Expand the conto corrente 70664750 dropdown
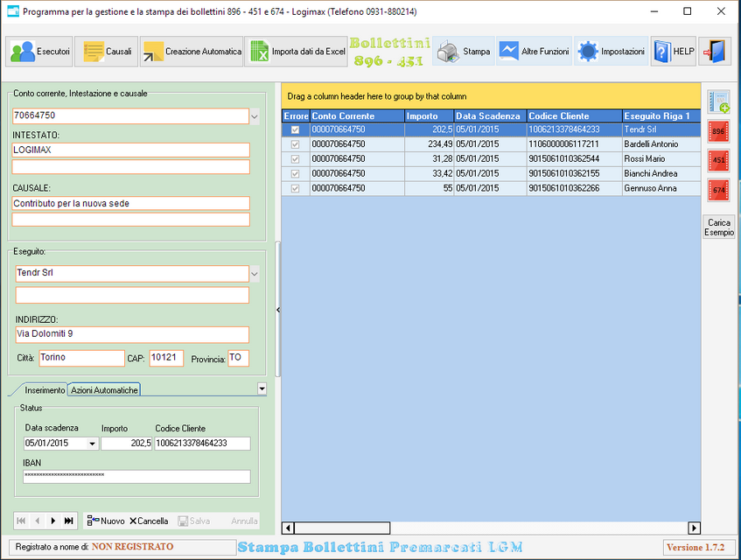 click(x=255, y=115)
